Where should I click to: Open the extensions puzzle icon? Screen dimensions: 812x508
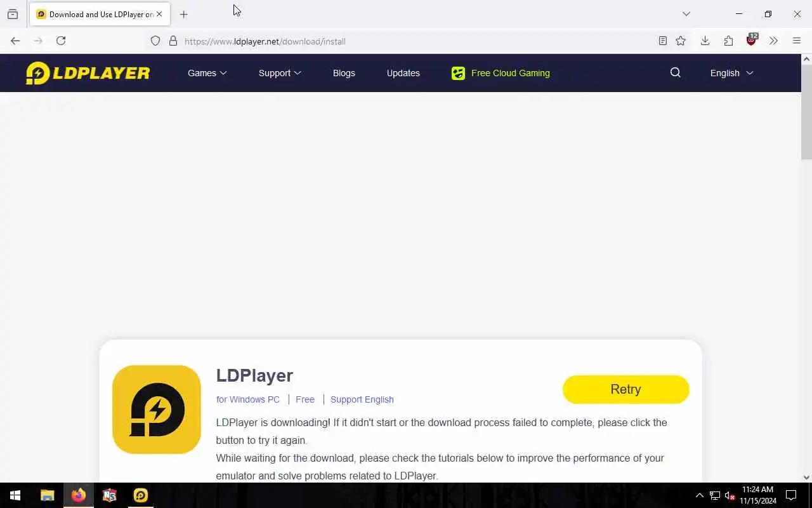click(728, 41)
